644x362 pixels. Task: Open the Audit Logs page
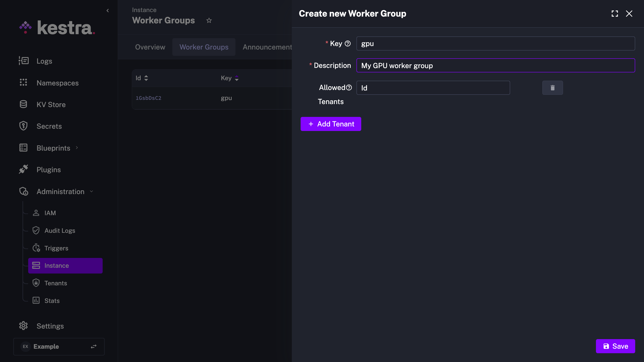tap(60, 230)
